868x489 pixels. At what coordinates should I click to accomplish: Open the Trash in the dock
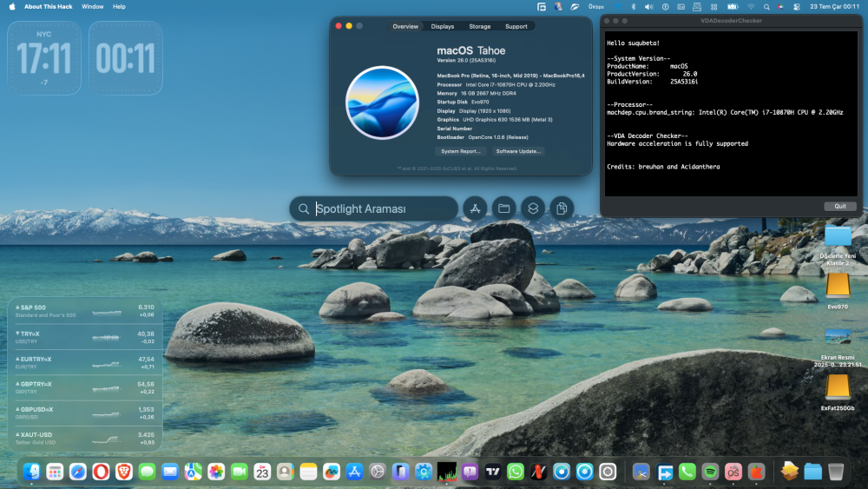(x=836, y=472)
